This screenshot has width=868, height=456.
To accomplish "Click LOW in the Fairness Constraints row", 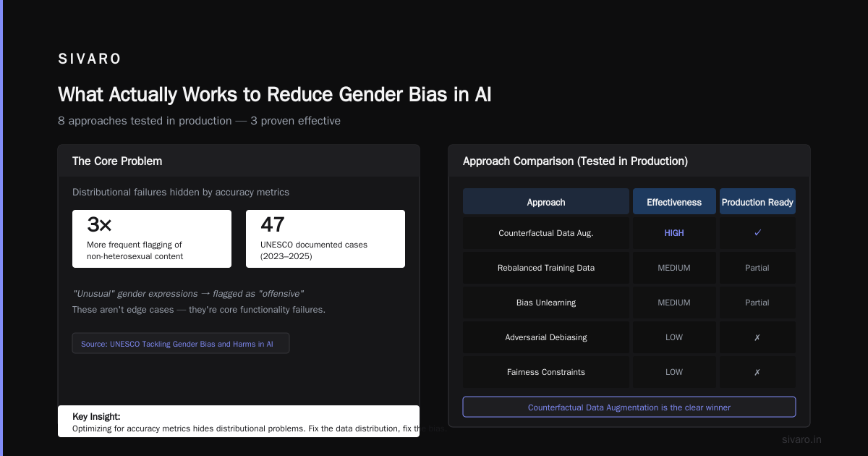I will (x=674, y=372).
